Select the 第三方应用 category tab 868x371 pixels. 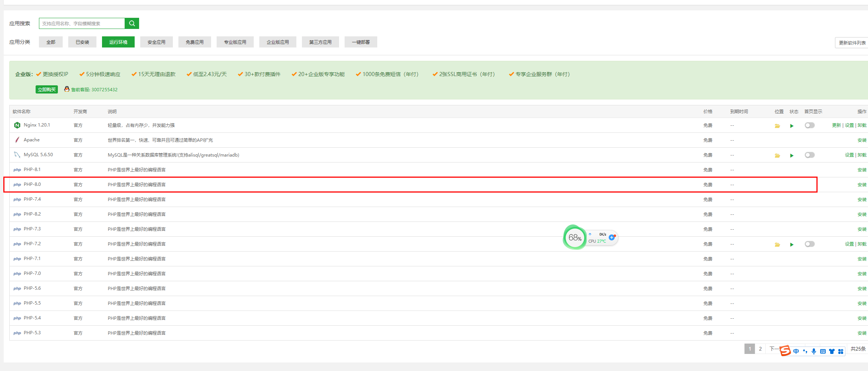click(320, 42)
